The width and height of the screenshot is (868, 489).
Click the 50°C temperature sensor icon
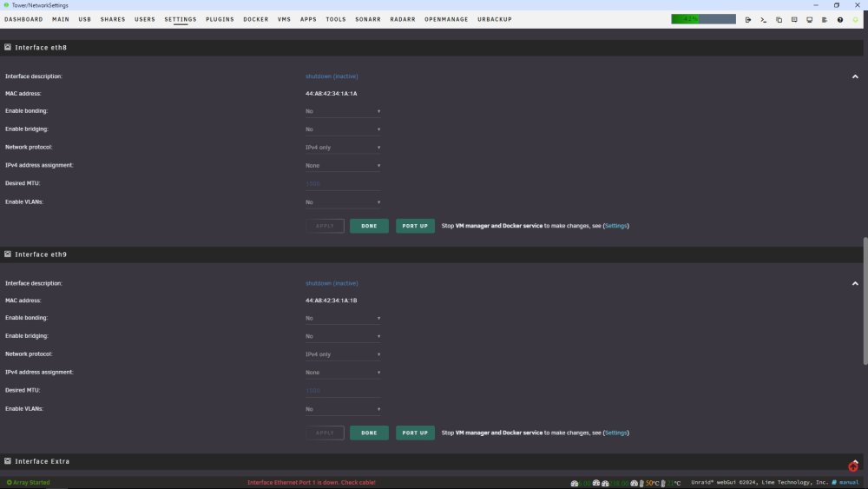click(641, 483)
